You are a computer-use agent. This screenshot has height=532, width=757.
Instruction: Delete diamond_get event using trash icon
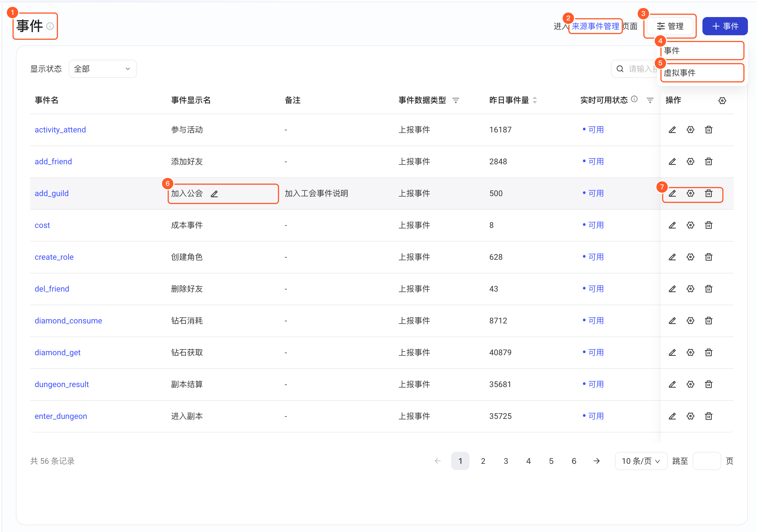pyautogui.click(x=708, y=353)
